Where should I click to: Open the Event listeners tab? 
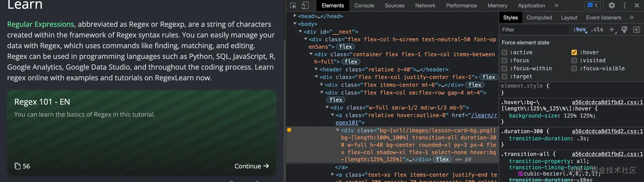pyautogui.click(x=604, y=17)
